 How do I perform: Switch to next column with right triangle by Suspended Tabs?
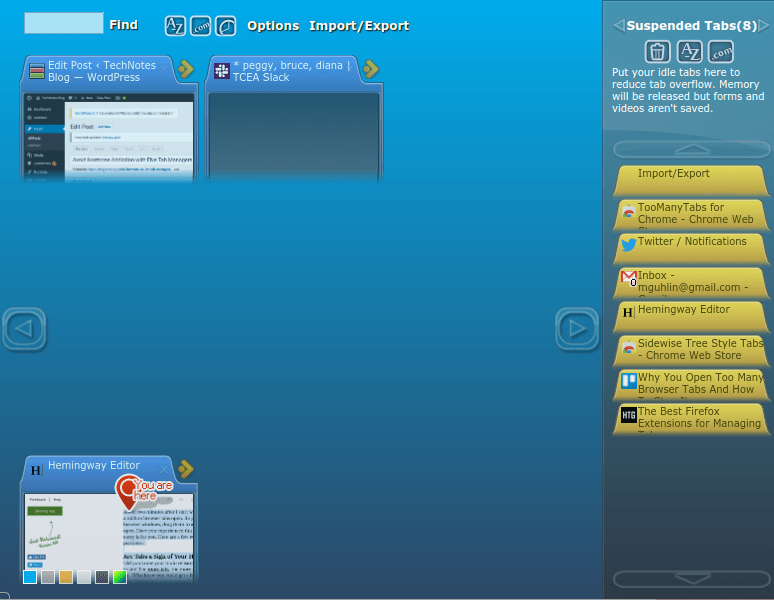point(763,25)
